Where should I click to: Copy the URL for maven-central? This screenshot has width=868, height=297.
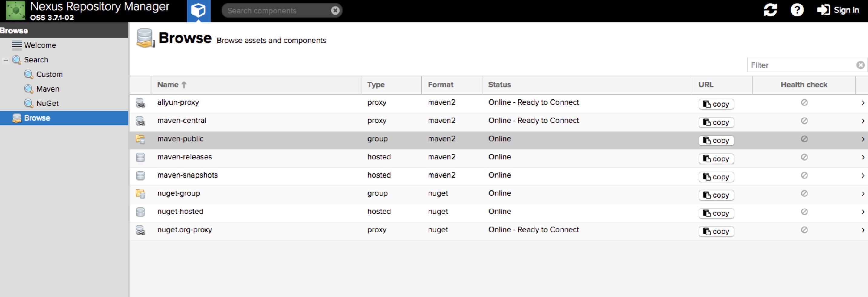pyautogui.click(x=716, y=122)
